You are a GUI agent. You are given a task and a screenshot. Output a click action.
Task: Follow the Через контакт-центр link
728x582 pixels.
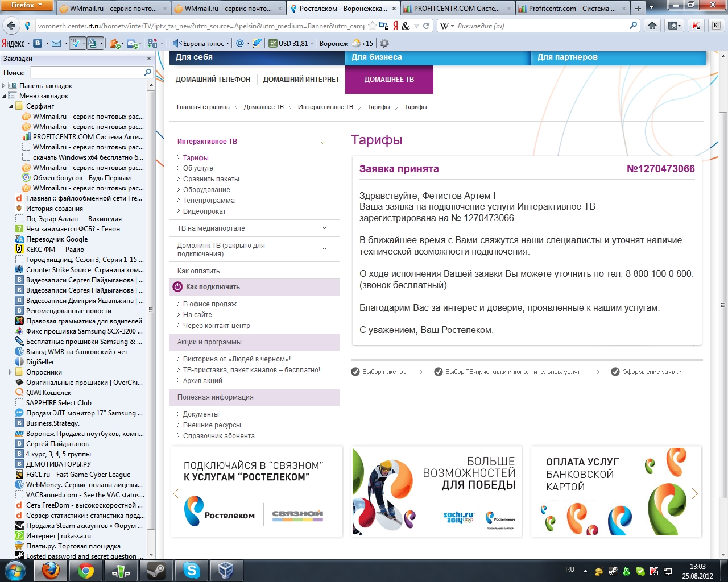(217, 326)
